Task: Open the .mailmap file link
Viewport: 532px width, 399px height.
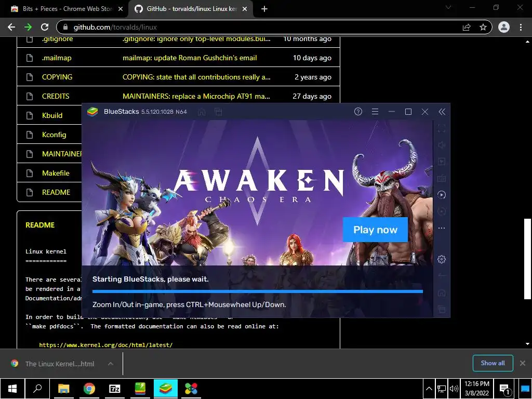Action: point(57,58)
